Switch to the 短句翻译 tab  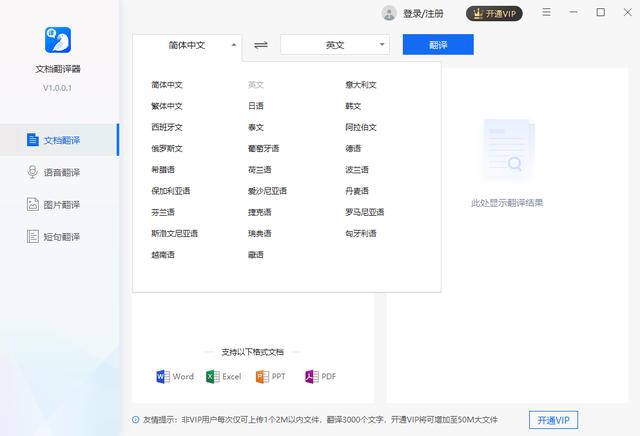coord(59,236)
